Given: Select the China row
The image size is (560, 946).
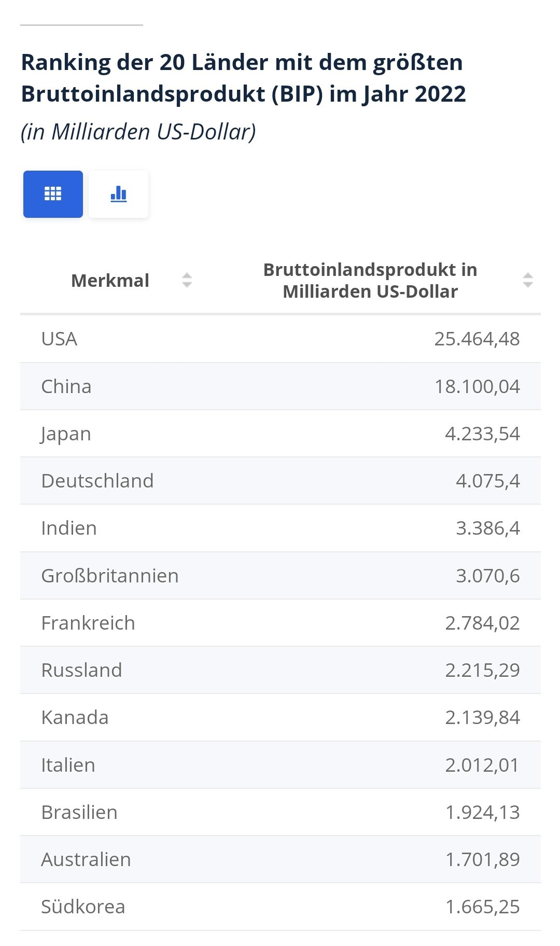Looking at the screenshot, I should coord(281,386).
